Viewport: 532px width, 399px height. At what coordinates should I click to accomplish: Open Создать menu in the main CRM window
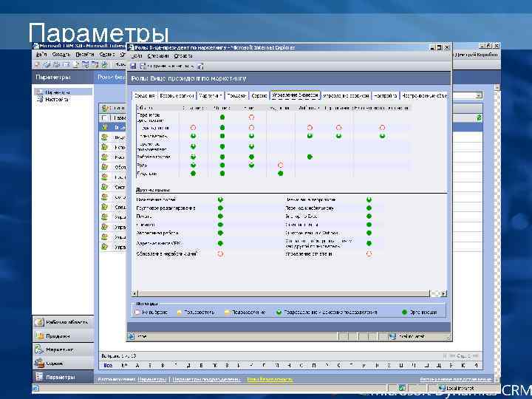click(x=61, y=54)
